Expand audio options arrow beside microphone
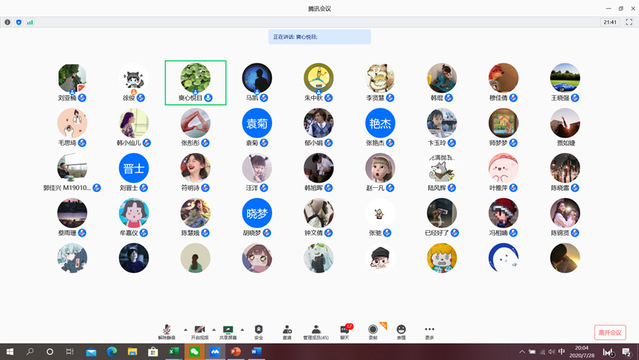Image resolution: width=639 pixels, height=360 pixels. [185, 329]
